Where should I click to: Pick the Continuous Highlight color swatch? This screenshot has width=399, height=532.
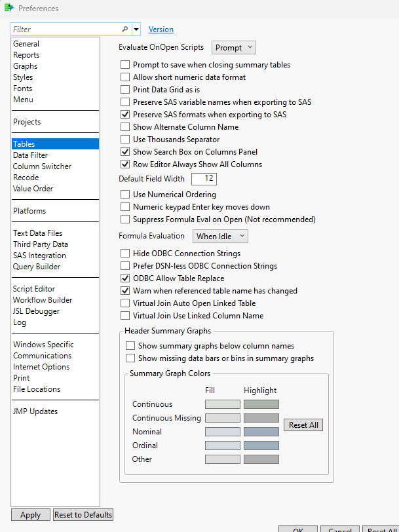click(261, 404)
